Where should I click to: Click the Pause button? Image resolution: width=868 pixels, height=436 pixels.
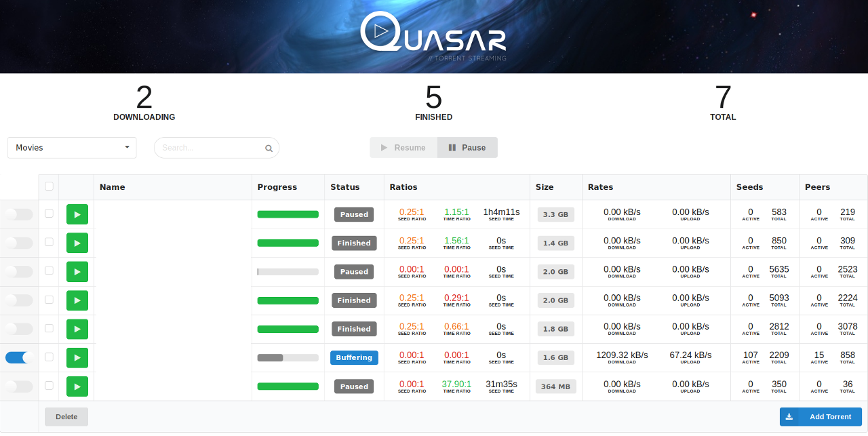467,148
